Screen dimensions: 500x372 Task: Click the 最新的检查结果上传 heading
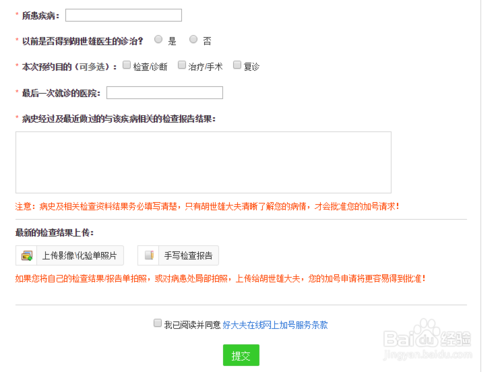[54, 233]
